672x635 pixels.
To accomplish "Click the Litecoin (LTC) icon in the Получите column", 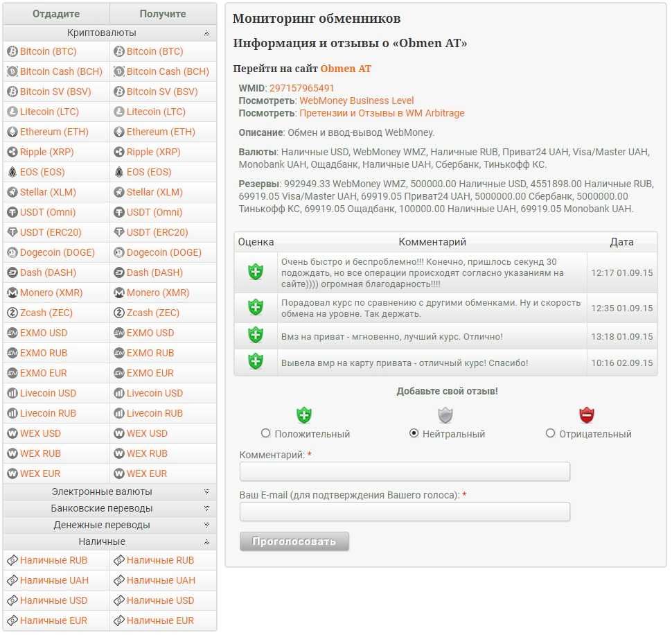I will [x=119, y=112].
